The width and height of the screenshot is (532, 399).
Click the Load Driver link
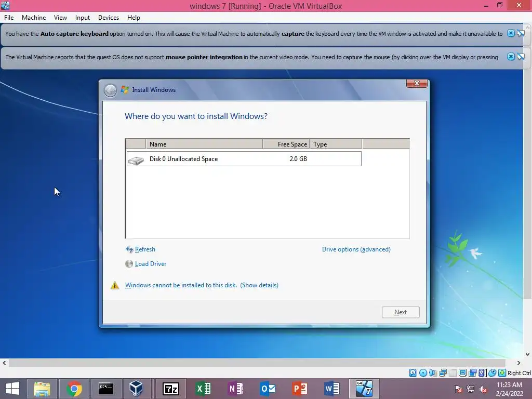pyautogui.click(x=151, y=264)
